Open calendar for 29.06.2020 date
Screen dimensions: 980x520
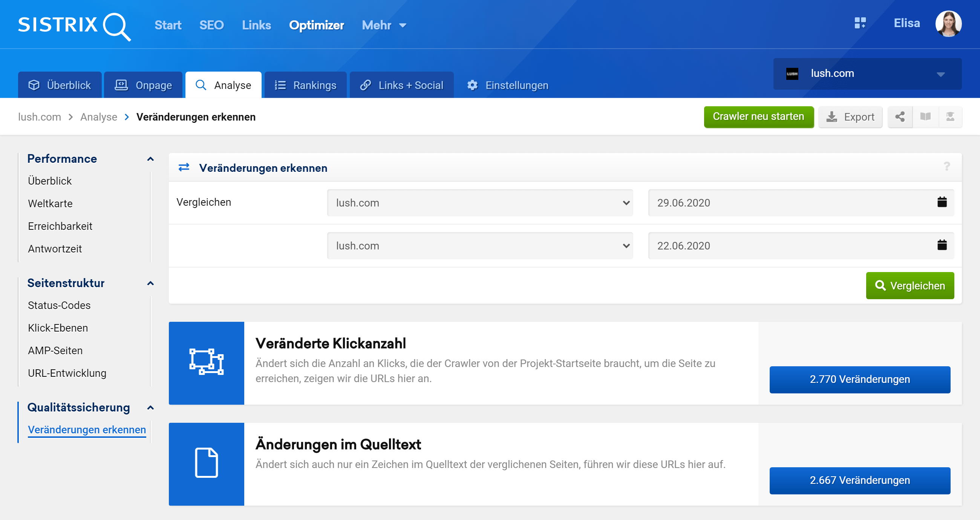click(x=942, y=202)
